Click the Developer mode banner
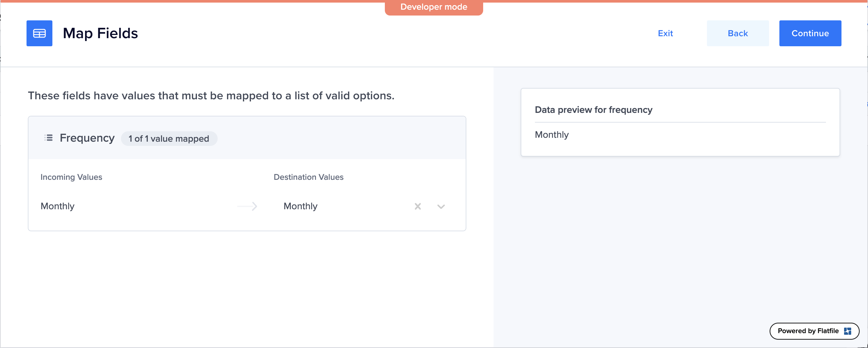 tap(434, 7)
